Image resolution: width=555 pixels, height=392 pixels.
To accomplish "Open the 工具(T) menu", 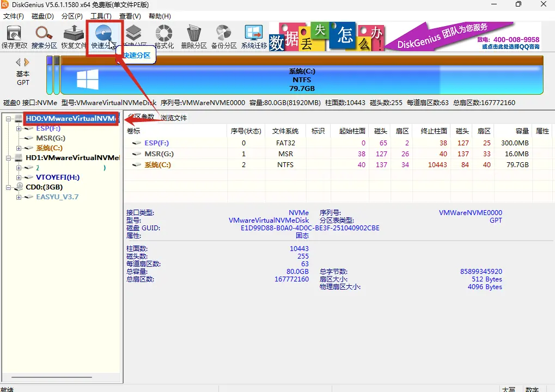I will pyautogui.click(x=101, y=16).
